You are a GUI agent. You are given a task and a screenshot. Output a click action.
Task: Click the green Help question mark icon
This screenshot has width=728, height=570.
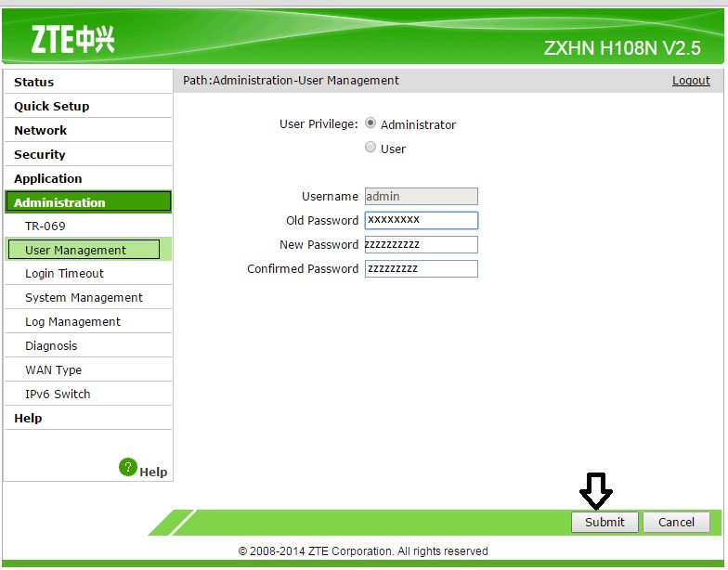128,468
